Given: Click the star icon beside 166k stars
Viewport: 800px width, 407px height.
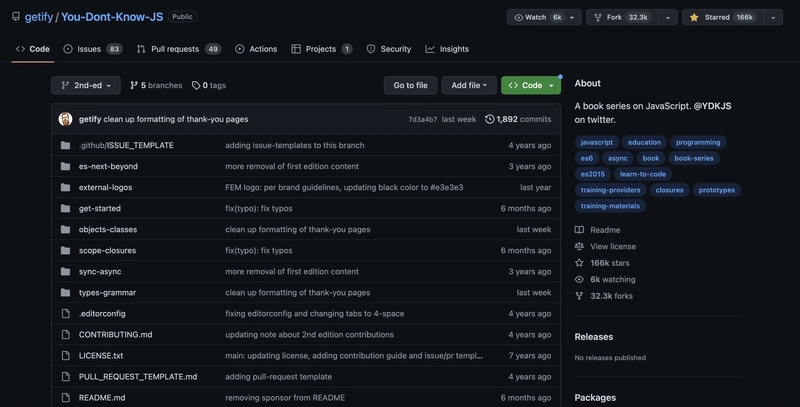Looking at the screenshot, I should pos(579,263).
